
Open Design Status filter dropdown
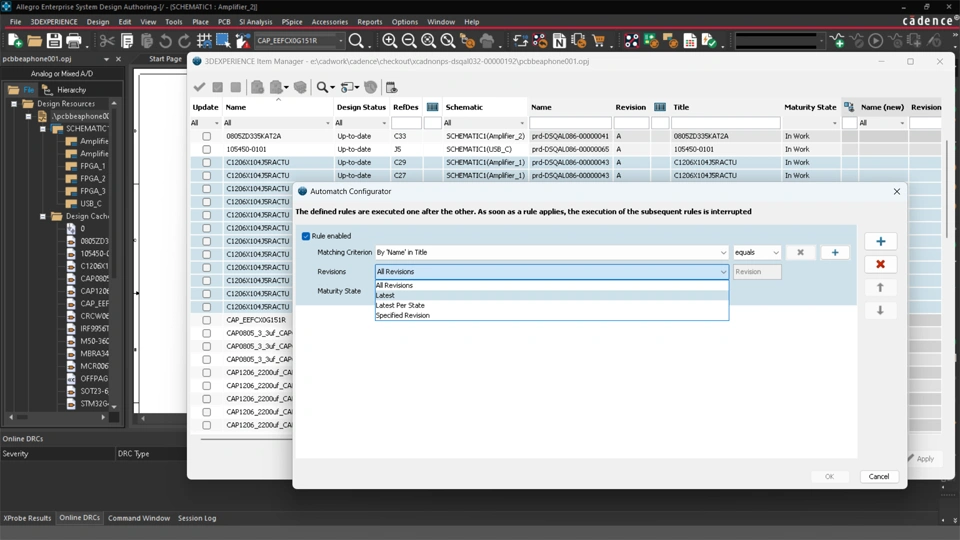[x=384, y=123]
